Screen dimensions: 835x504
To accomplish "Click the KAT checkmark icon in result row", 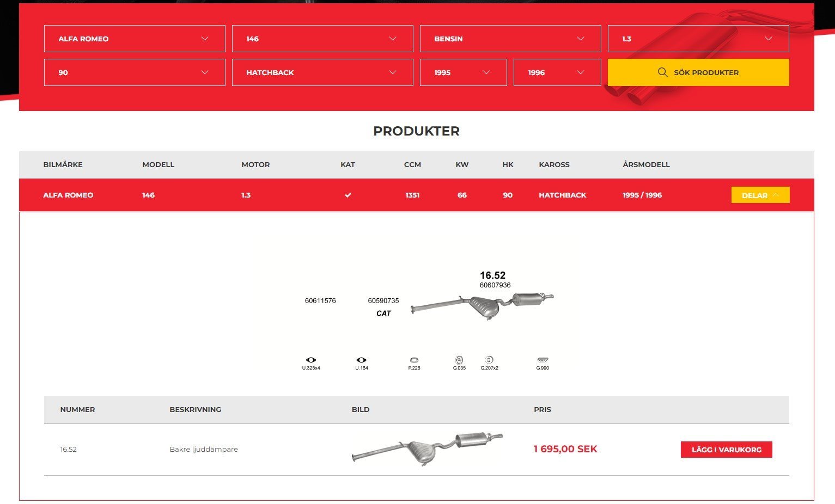I will [x=348, y=195].
